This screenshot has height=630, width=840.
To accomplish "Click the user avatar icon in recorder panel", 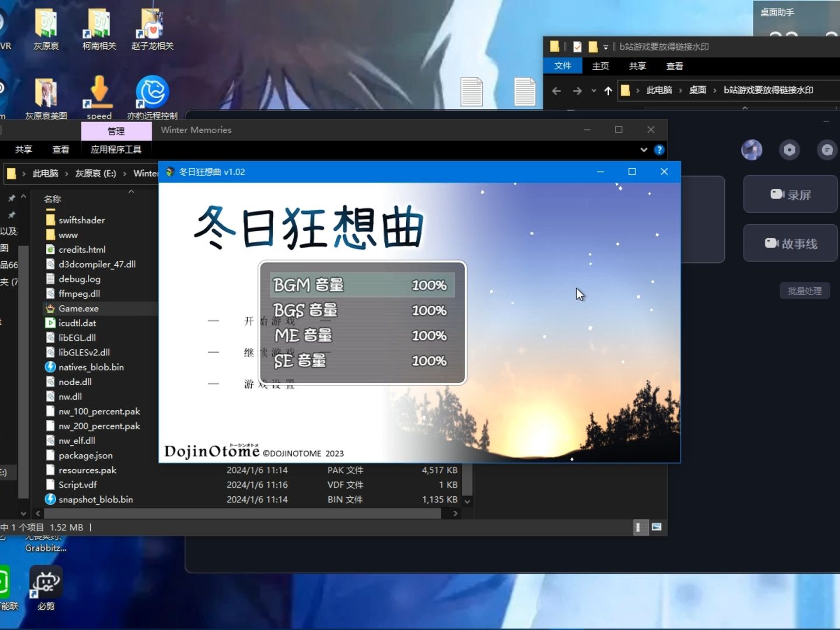I will point(752,150).
